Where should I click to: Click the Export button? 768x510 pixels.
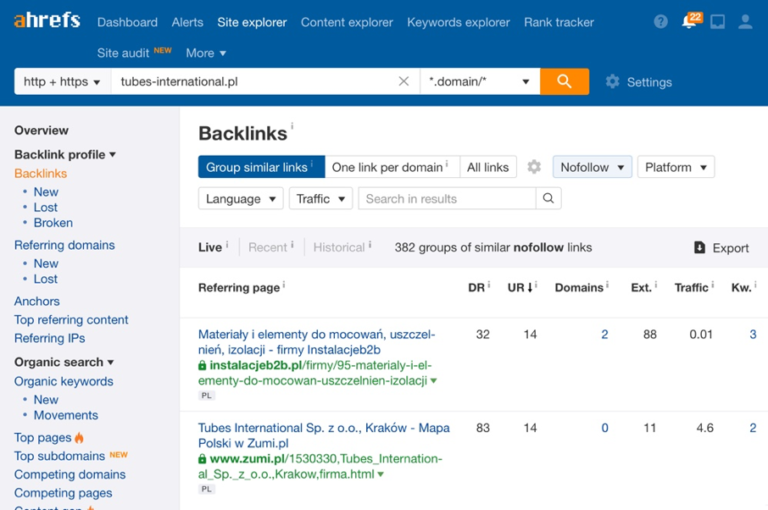(721, 247)
